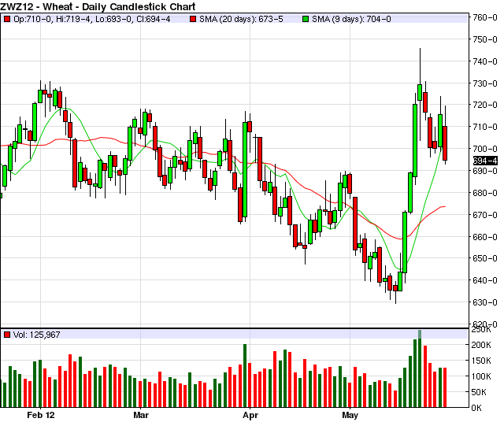Click the 100K volume axis label
The width and height of the screenshot is (504, 422).
(x=481, y=376)
